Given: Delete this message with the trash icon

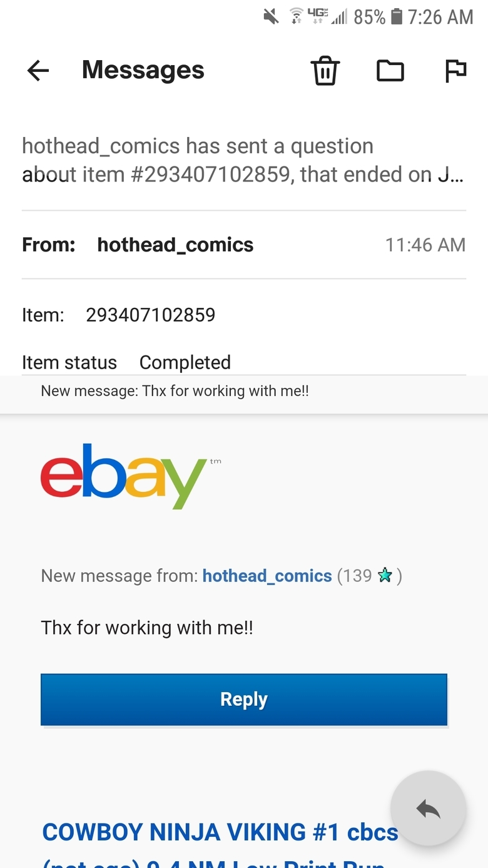Looking at the screenshot, I should [x=325, y=70].
